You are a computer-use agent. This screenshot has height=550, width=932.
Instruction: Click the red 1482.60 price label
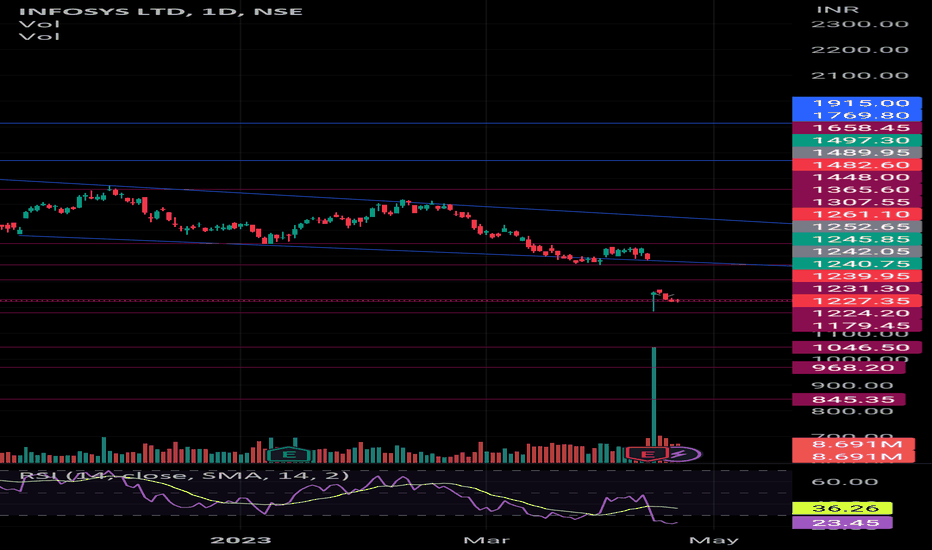[857, 165]
